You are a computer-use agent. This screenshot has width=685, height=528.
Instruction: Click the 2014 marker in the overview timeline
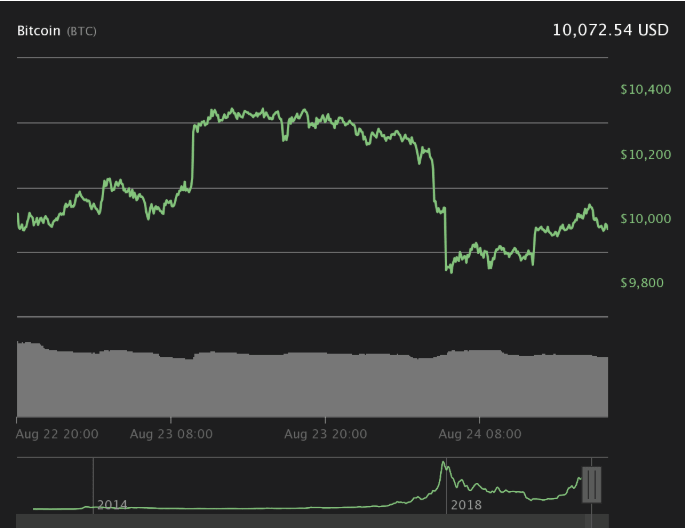click(x=112, y=505)
